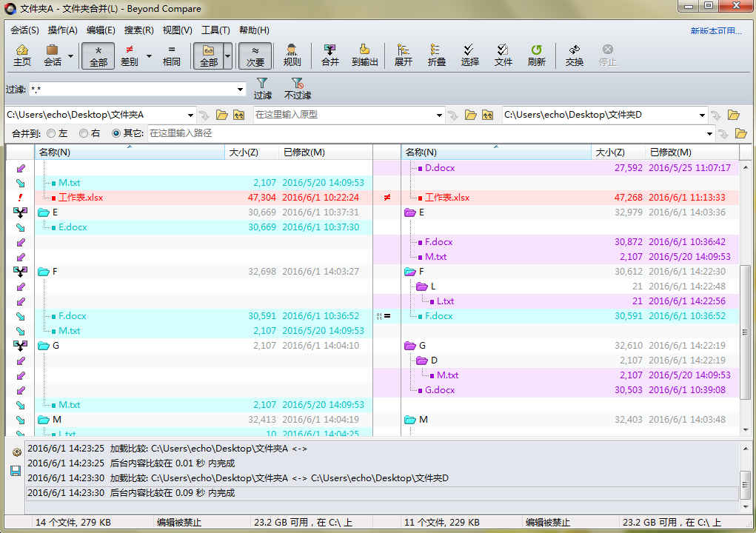Viewport: 756px width, 533px height.
Task: Click the 刷新 (Refresh) toolbar icon
Action: (536, 56)
